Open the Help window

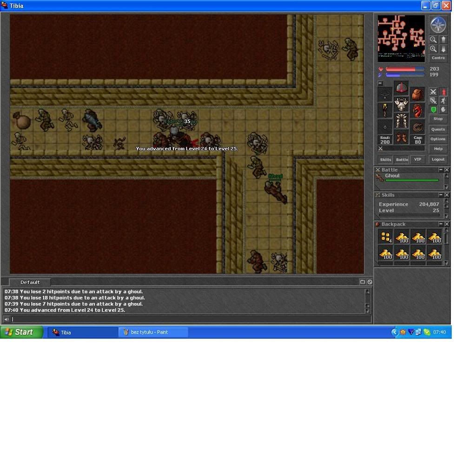click(438, 149)
